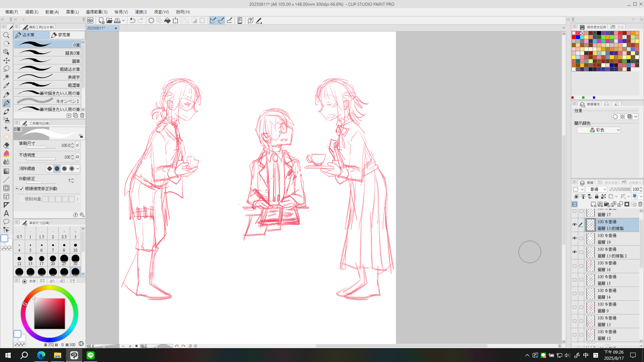Select the Eyedropper tool

pyautogui.click(x=6, y=85)
